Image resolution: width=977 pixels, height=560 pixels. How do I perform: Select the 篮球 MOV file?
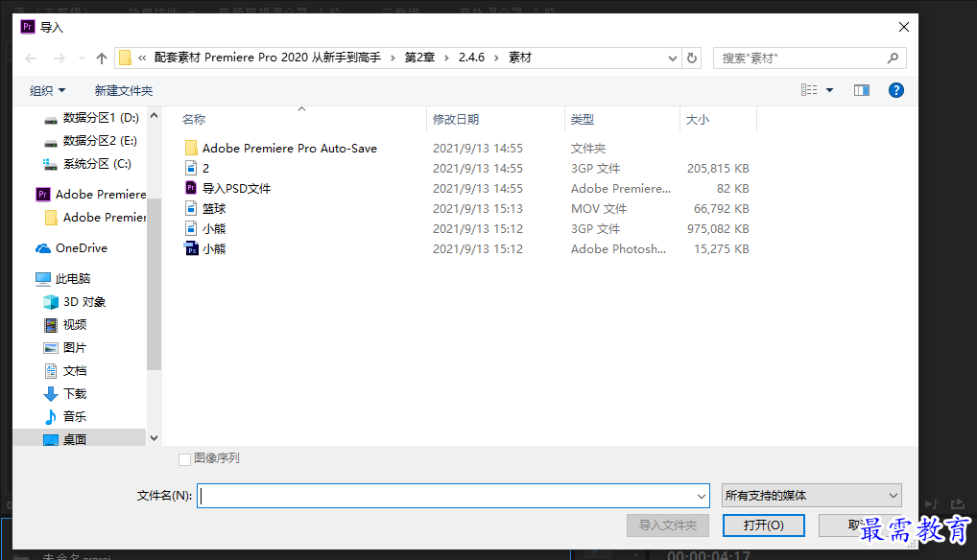(x=214, y=208)
